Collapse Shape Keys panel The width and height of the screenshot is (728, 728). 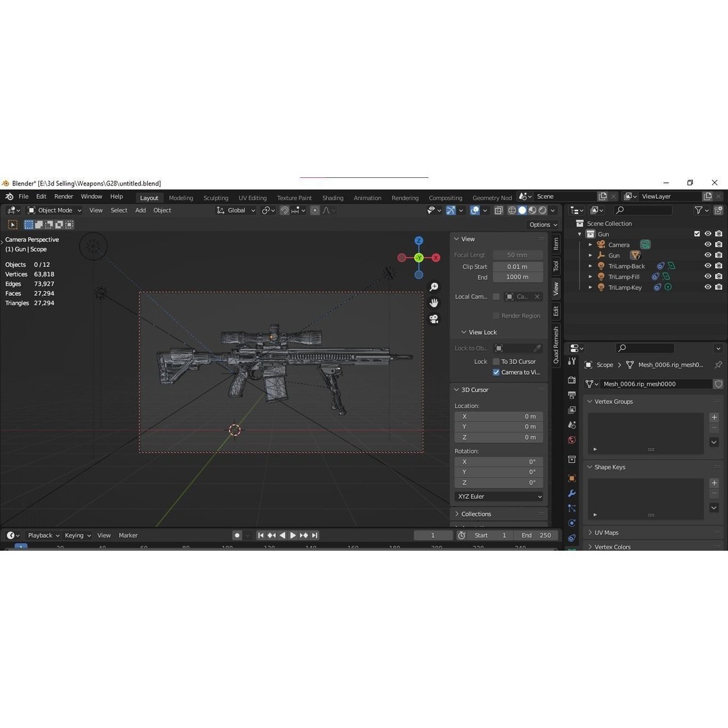[x=609, y=467]
